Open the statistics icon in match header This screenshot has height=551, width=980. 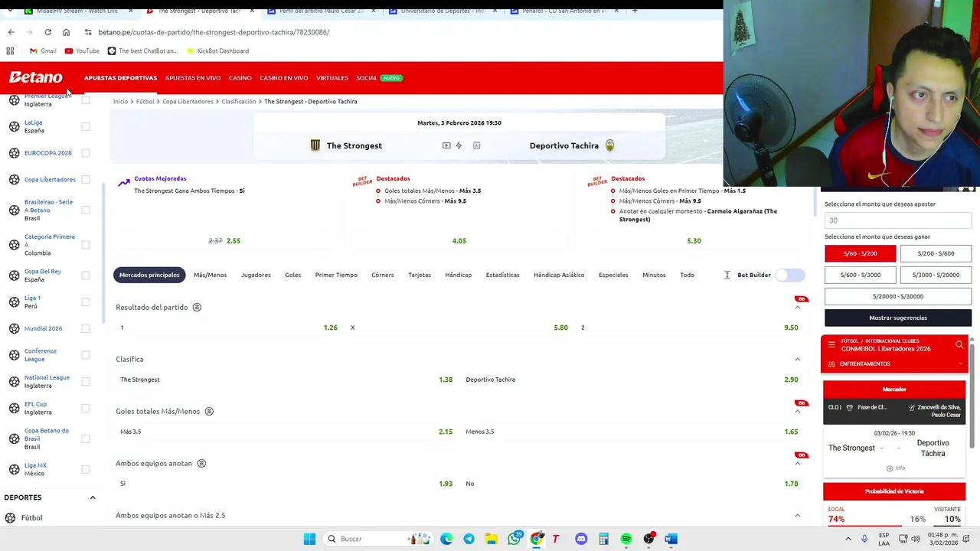[x=476, y=145]
